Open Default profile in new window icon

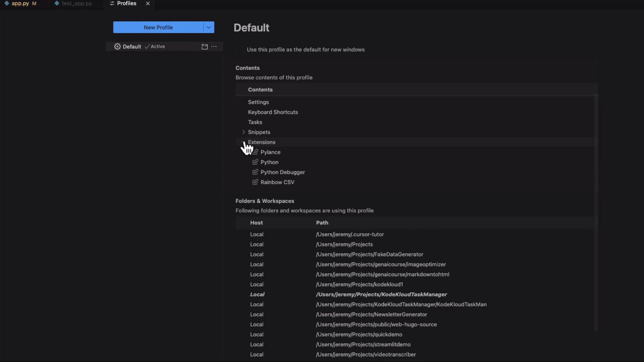(204, 47)
